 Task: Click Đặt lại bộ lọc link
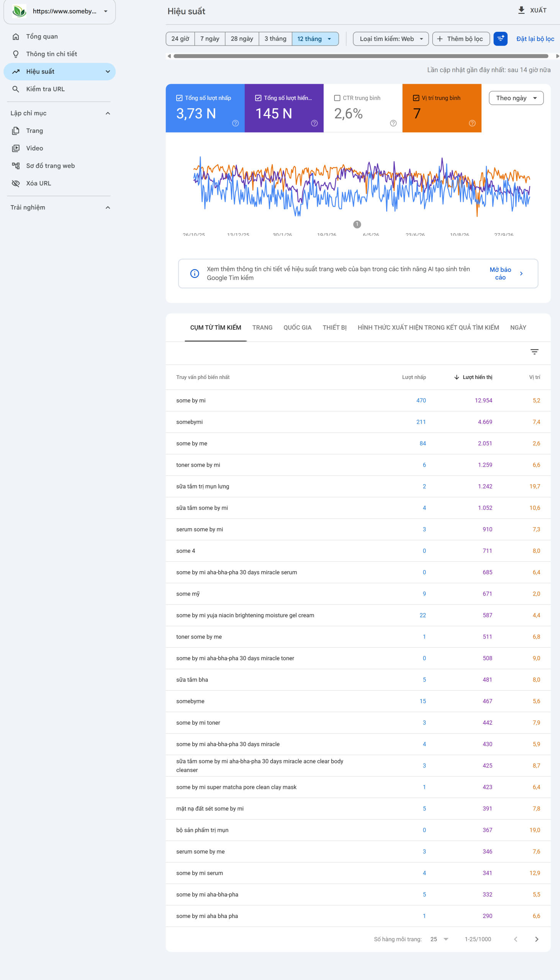[535, 39]
